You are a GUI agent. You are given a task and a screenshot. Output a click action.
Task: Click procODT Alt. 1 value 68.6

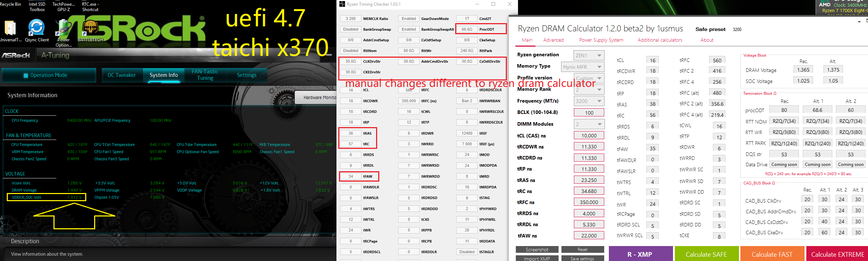tap(817, 110)
